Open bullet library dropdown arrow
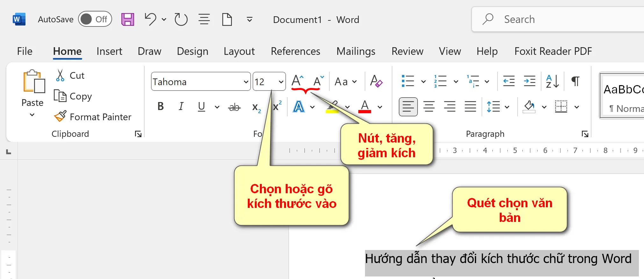 coord(423,82)
